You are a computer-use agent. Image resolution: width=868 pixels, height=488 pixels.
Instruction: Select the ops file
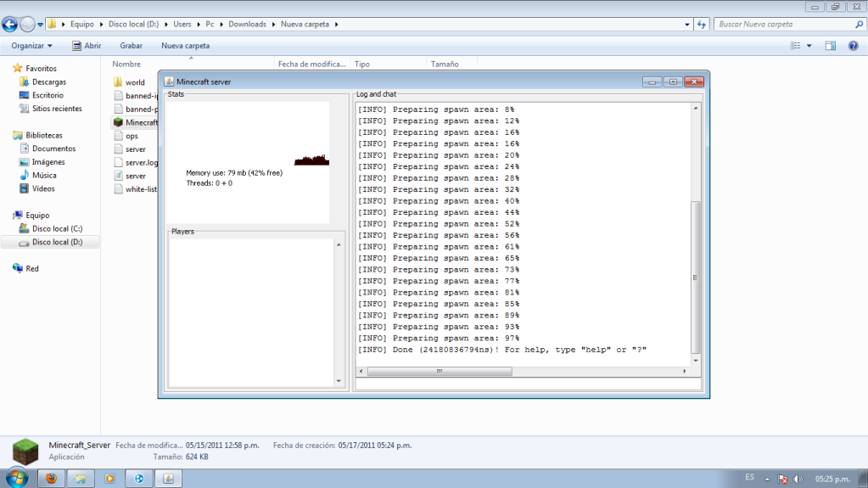point(126,136)
